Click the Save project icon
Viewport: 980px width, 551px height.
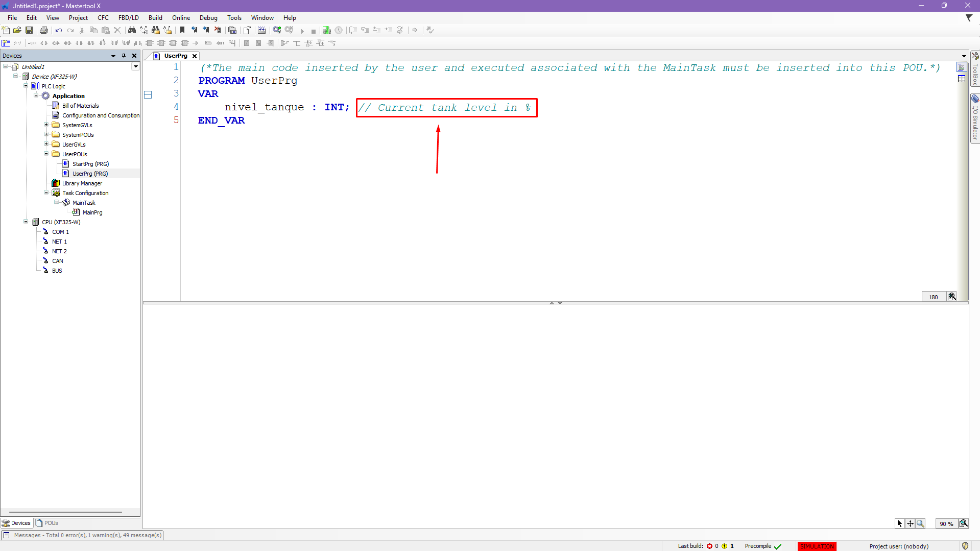point(29,30)
